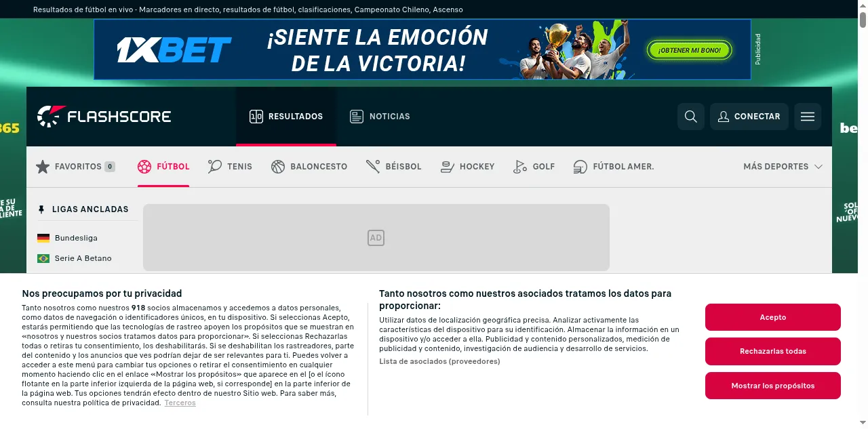Click the user icon in Conectar
Viewport: 868px width, 429px height.
(724, 117)
